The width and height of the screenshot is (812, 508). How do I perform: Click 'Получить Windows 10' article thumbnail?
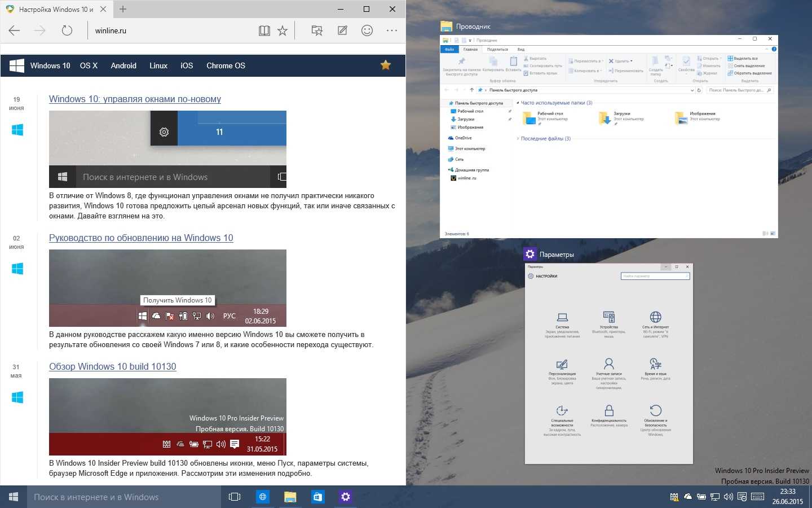[x=167, y=288]
